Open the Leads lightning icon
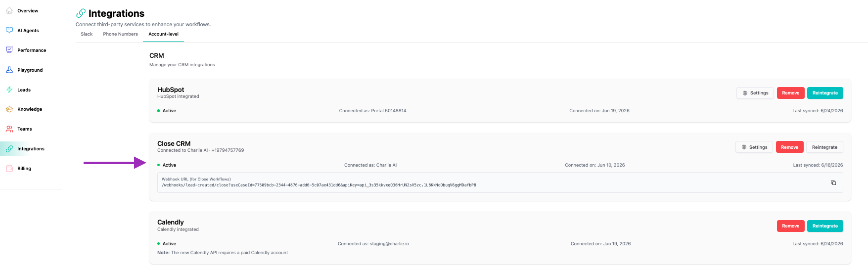The width and height of the screenshot is (868, 270). (x=9, y=90)
